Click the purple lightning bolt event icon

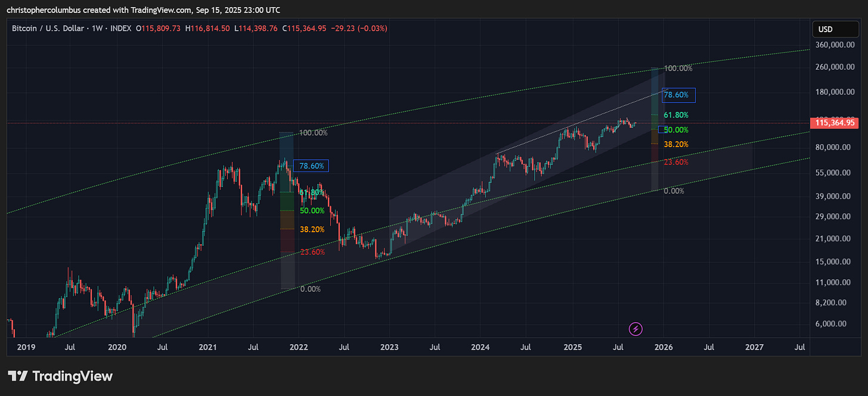pyautogui.click(x=635, y=328)
